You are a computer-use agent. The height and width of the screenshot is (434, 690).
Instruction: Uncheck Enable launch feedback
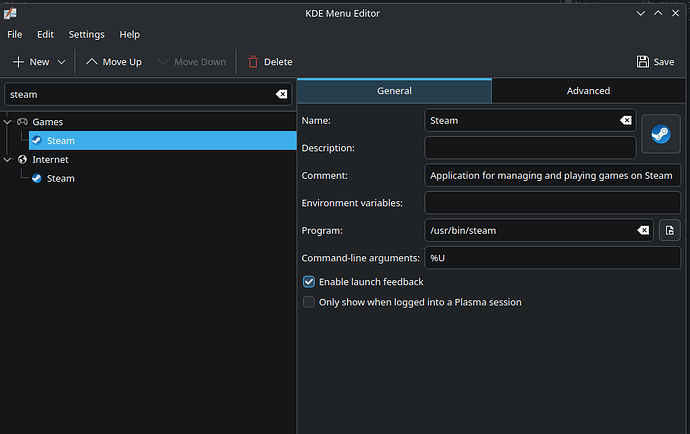tap(308, 282)
